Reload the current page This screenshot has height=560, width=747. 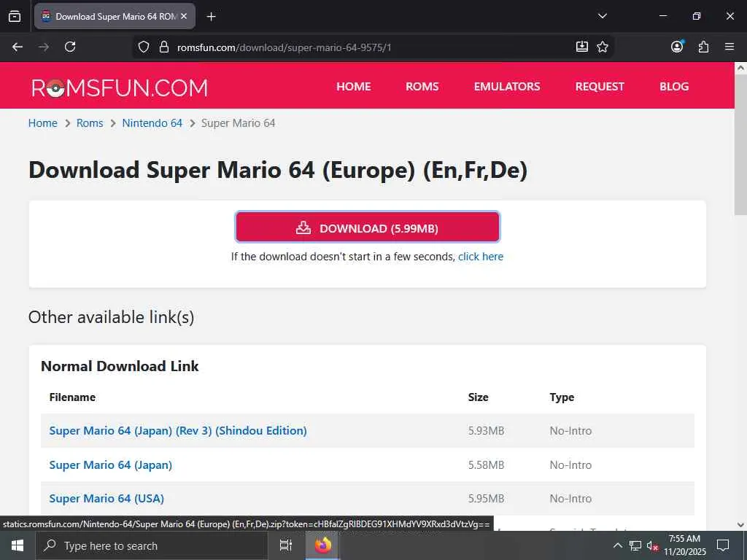(70, 47)
